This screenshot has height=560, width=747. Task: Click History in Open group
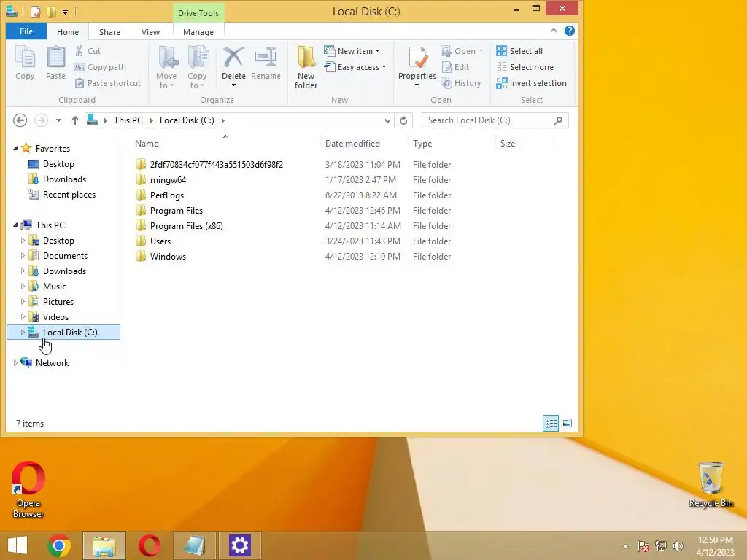pos(461,83)
